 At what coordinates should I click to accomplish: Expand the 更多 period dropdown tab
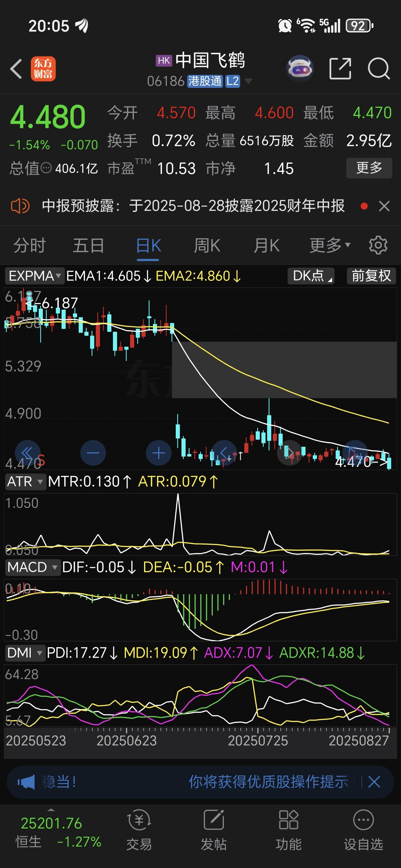[x=330, y=245]
